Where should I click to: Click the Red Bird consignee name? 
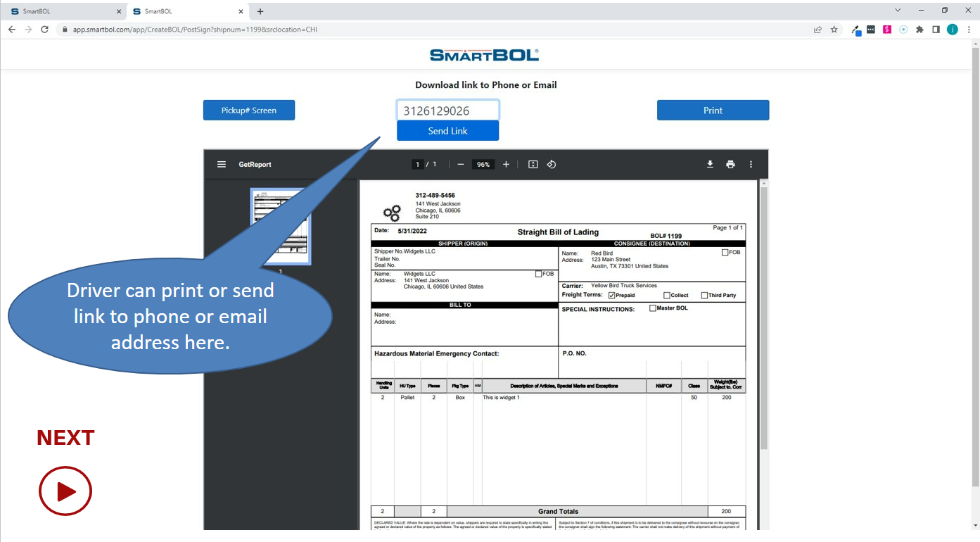(x=602, y=253)
